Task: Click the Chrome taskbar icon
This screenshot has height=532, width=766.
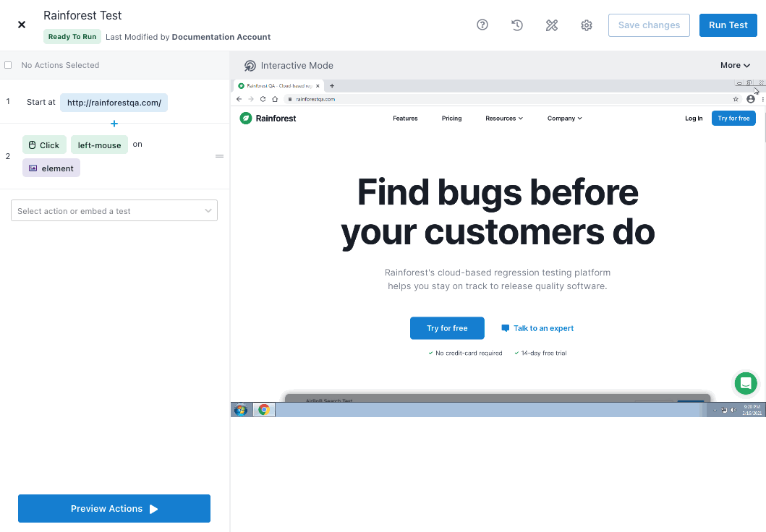Action: 264,410
